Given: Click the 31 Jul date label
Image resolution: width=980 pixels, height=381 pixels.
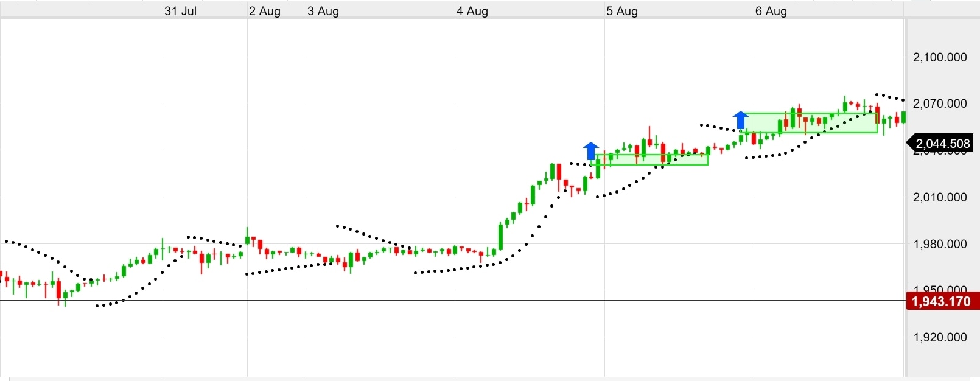Looking at the screenshot, I should [x=180, y=11].
